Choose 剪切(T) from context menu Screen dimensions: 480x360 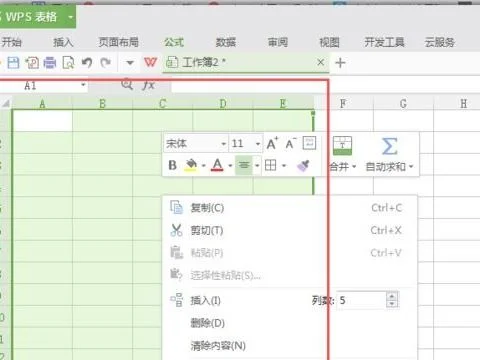[x=289, y=230]
